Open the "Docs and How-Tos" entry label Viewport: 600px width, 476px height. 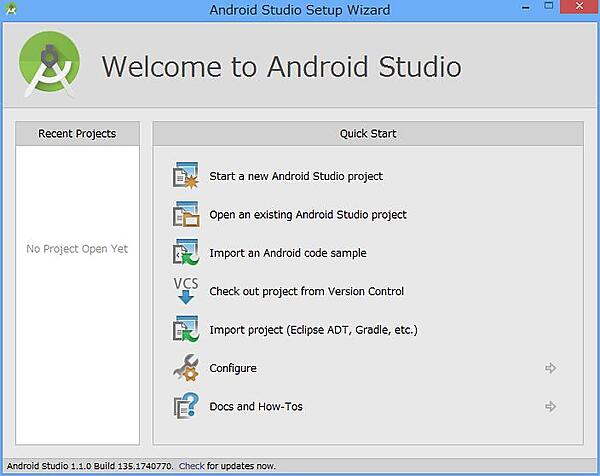[256, 407]
